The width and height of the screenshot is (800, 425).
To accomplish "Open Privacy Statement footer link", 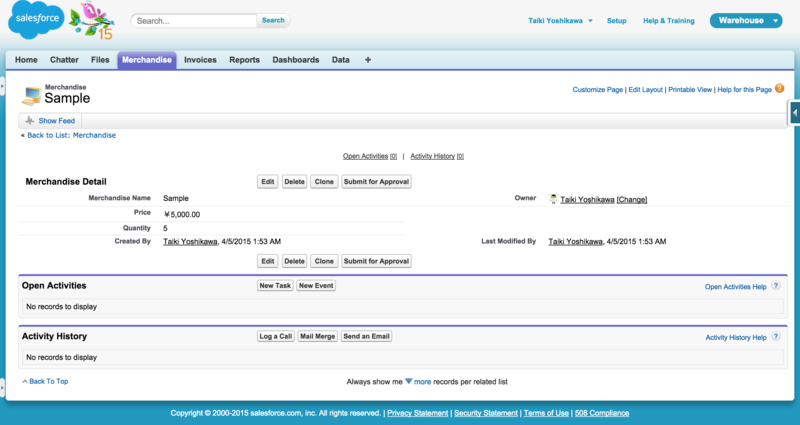I will [x=417, y=413].
